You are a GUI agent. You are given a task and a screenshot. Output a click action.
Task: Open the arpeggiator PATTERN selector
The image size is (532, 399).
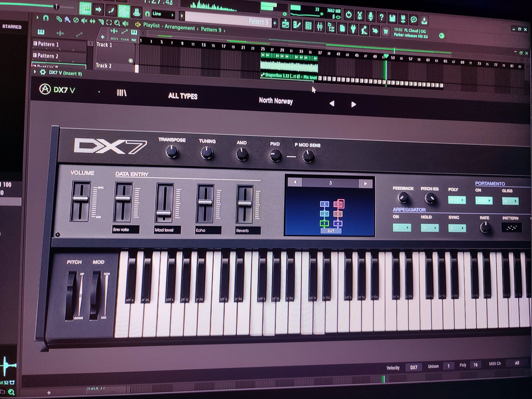point(512,227)
